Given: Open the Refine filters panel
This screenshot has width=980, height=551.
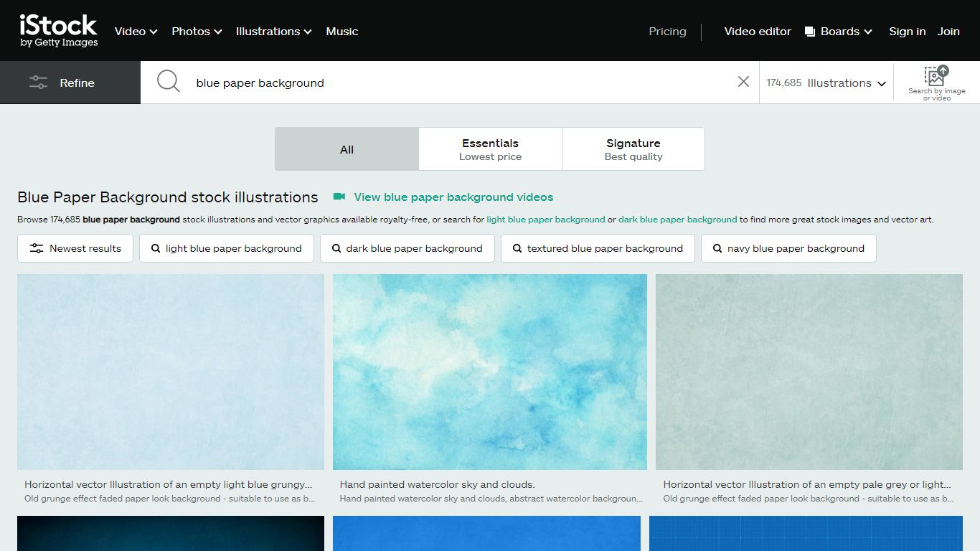Looking at the screenshot, I should (70, 83).
